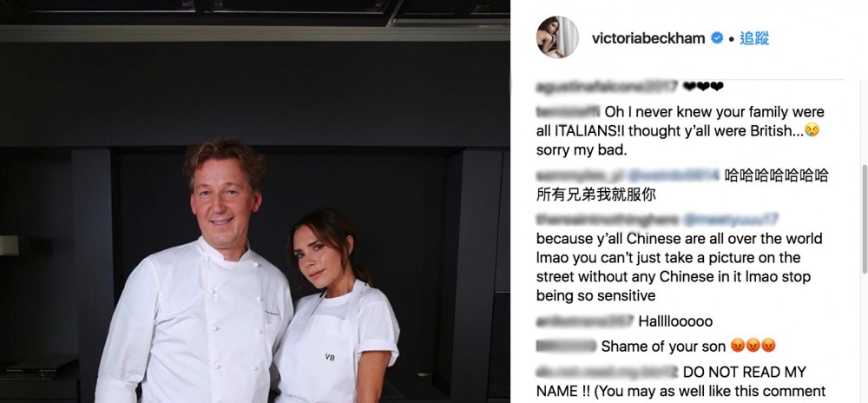Open blurred username before 'Shame of your son'
The width and height of the screenshot is (868, 403).
(x=566, y=347)
